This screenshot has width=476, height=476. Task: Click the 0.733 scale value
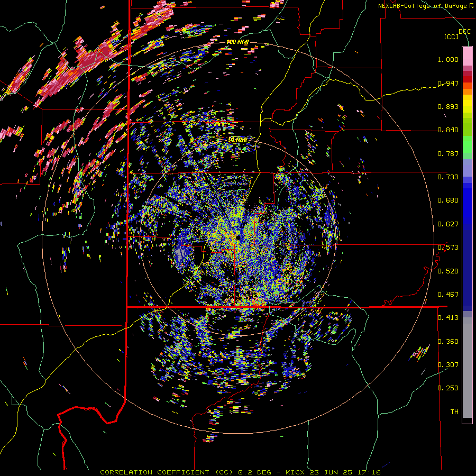click(x=448, y=177)
